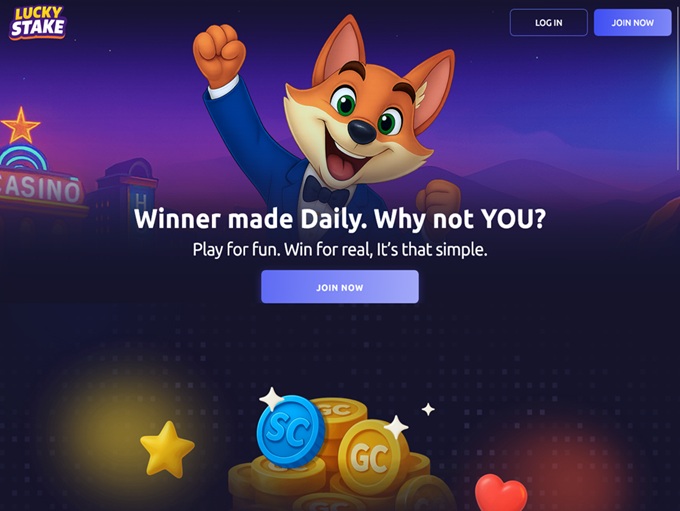
Task: Click the neon CASINO sign
Action: (40, 188)
